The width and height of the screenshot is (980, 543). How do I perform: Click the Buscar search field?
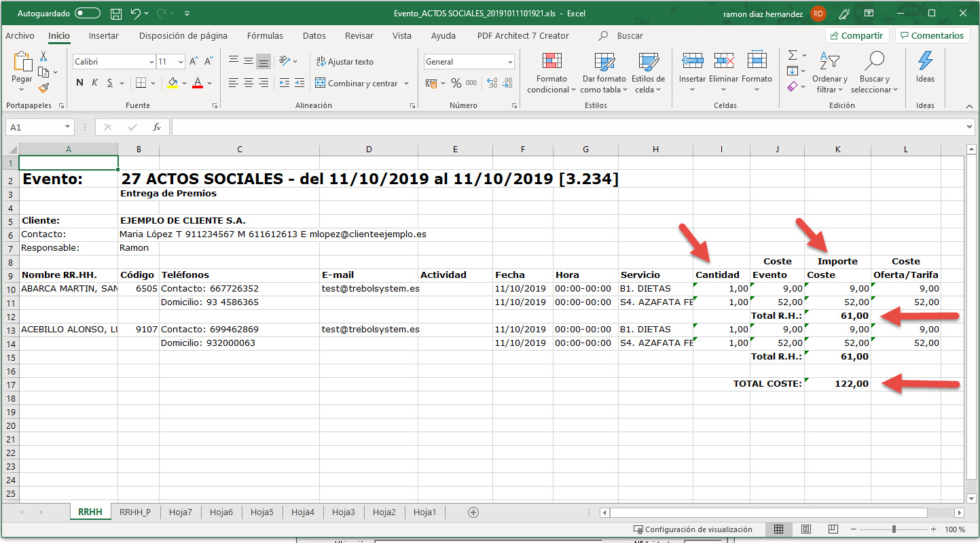(x=630, y=35)
